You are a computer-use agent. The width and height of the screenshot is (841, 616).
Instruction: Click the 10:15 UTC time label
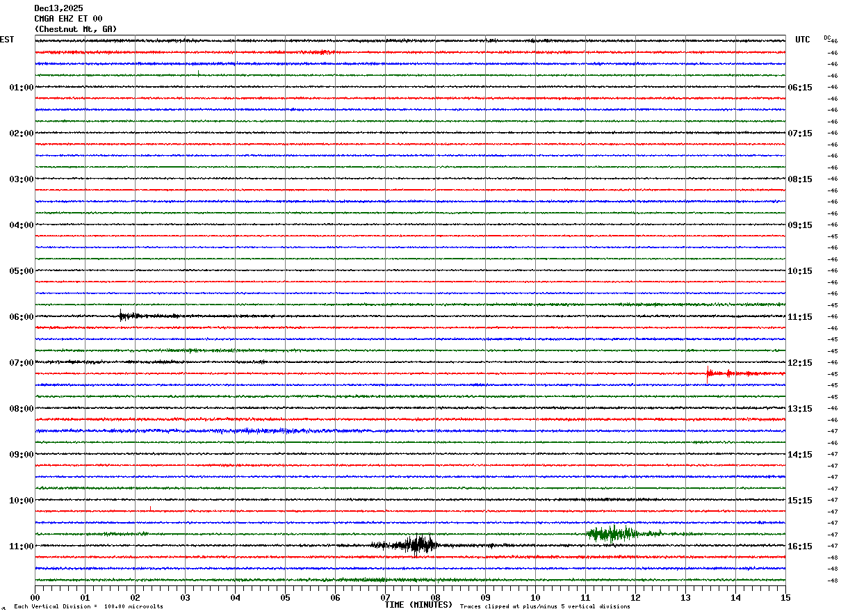800,271
